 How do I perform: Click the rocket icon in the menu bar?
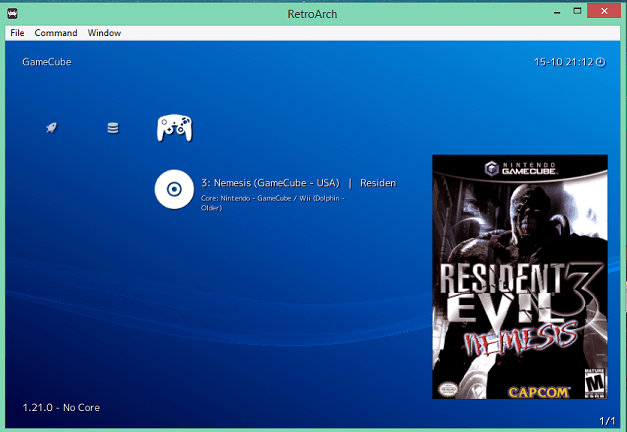51,128
